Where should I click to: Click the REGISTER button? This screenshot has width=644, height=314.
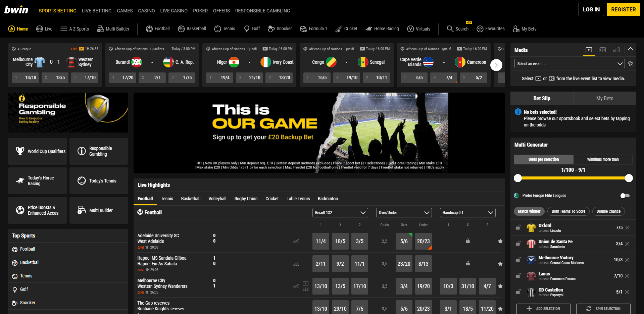click(623, 9)
